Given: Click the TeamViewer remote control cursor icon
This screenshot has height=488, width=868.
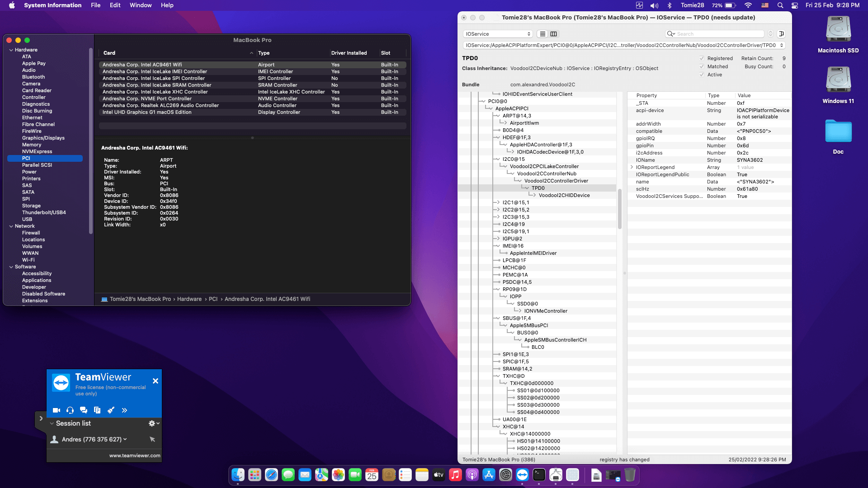Looking at the screenshot, I should pos(152,439).
